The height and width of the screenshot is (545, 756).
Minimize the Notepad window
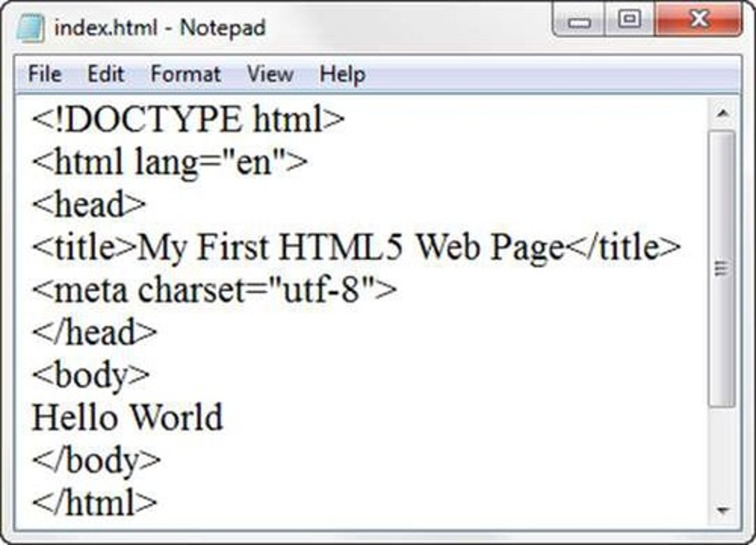pyautogui.click(x=579, y=21)
